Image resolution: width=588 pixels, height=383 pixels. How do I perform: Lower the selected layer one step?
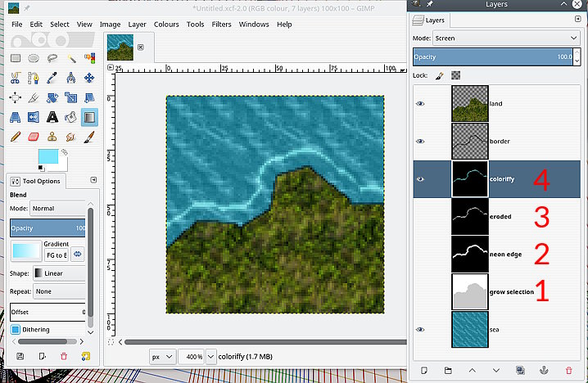[x=496, y=370]
